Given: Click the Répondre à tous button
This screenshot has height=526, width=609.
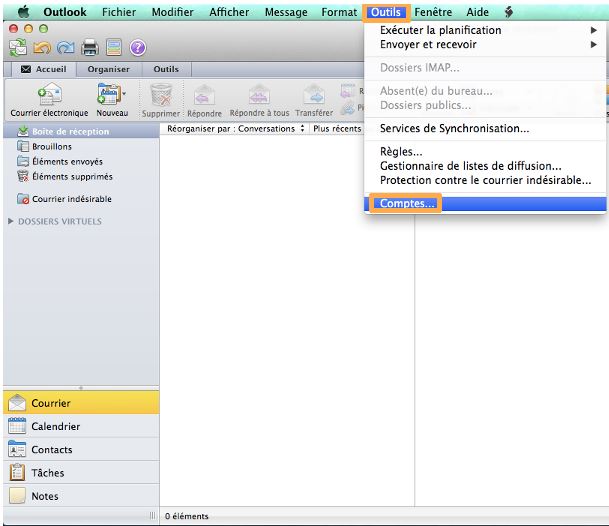Looking at the screenshot, I should pyautogui.click(x=259, y=101).
